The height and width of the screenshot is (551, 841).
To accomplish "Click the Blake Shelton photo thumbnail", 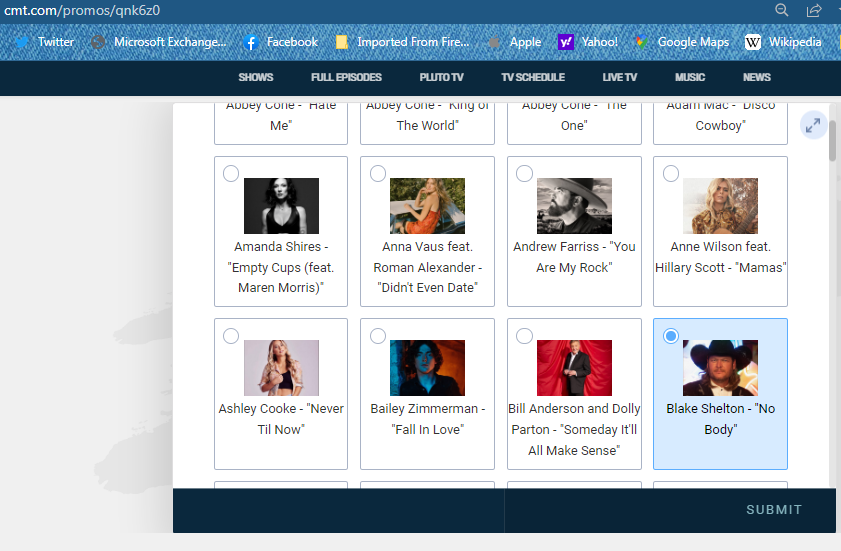I will pos(720,368).
